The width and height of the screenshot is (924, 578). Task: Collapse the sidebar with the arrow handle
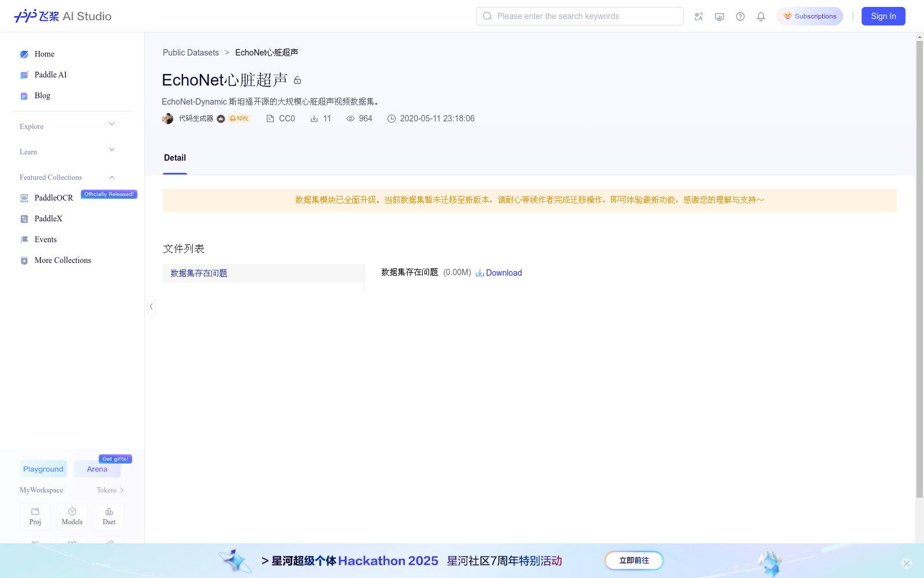pyautogui.click(x=151, y=306)
